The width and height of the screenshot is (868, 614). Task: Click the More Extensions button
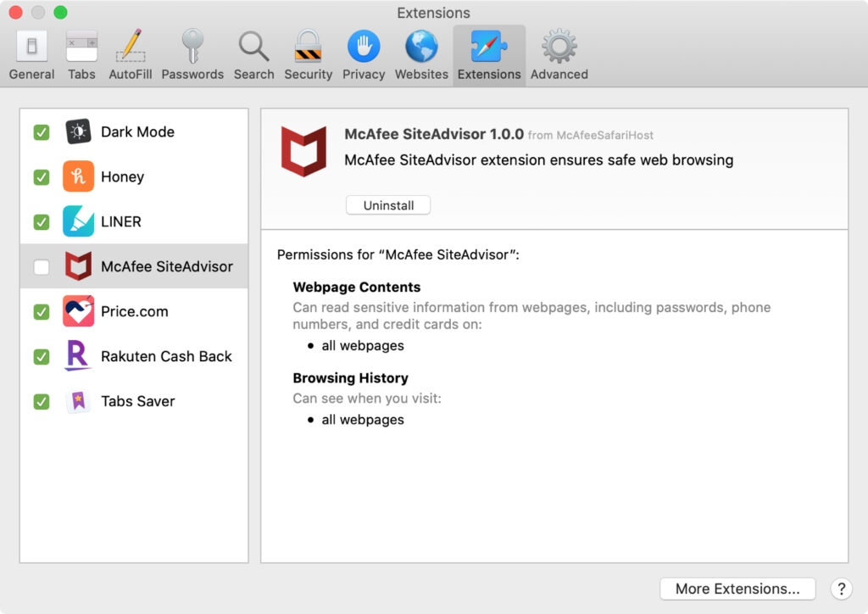[x=737, y=589]
